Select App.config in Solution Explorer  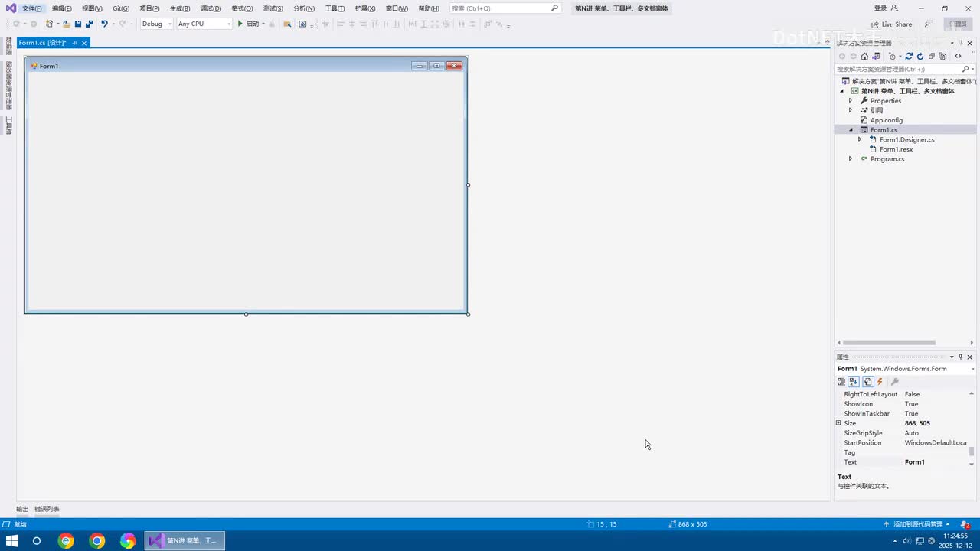coord(887,120)
